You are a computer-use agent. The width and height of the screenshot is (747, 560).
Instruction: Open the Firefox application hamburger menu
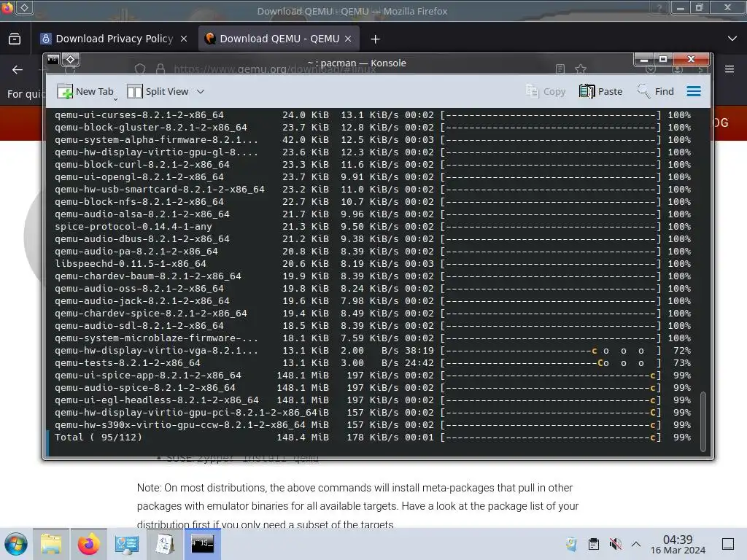(729, 69)
